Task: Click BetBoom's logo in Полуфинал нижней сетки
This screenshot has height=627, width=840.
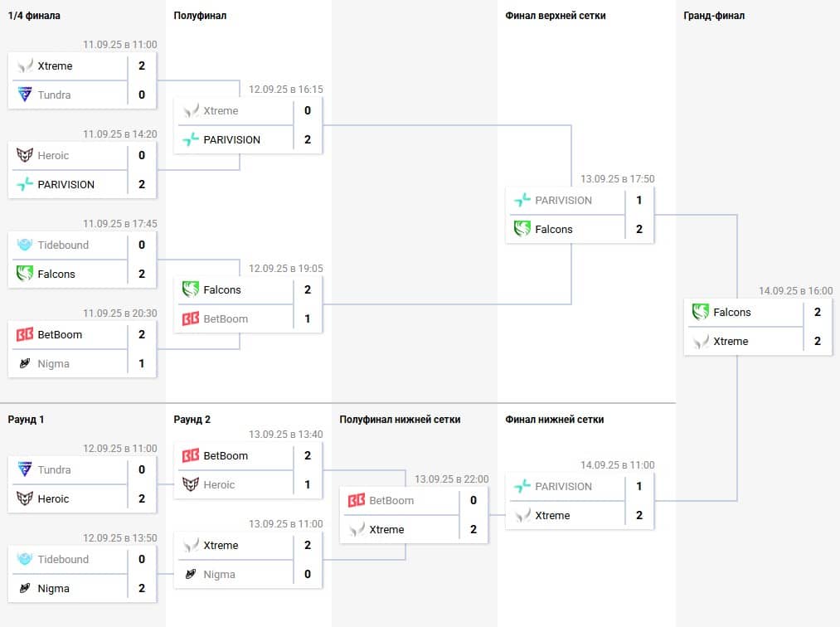Action: [357, 500]
